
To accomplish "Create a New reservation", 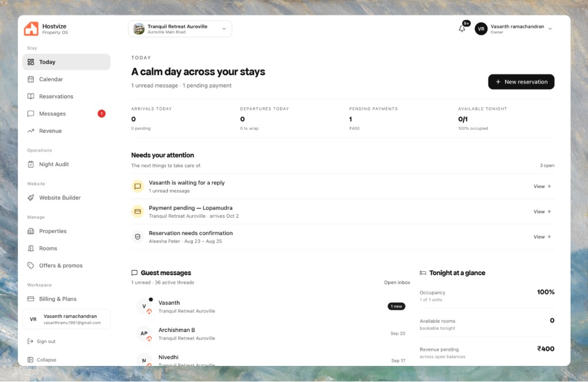I will click(521, 82).
